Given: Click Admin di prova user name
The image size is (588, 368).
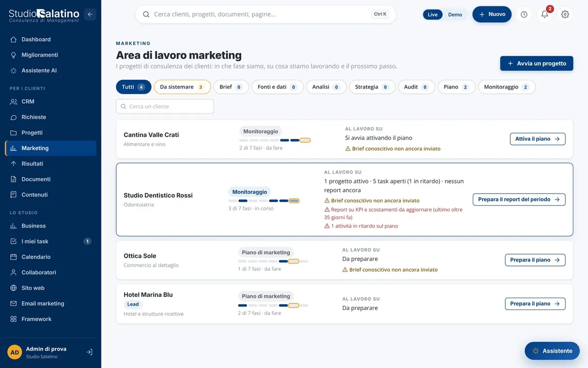Looking at the screenshot, I should [46, 349].
